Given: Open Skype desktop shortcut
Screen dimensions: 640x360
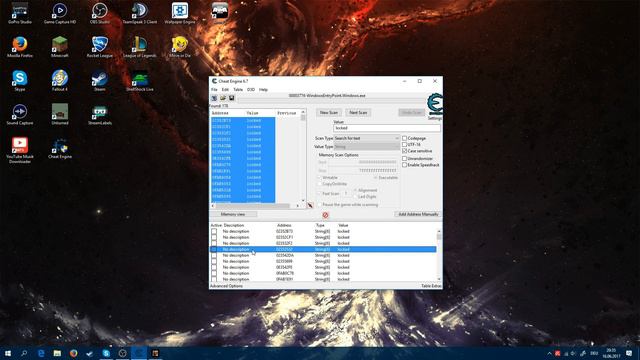Looking at the screenshot, I should point(20,80).
